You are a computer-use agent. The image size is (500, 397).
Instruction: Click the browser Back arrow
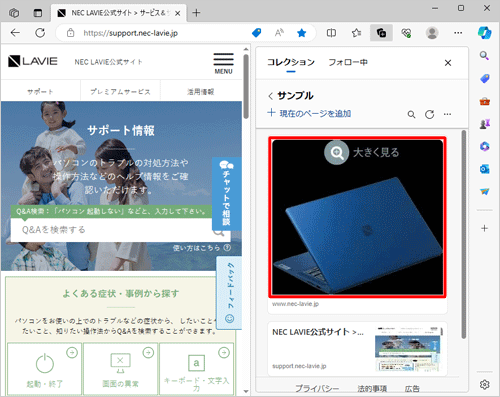point(15,33)
